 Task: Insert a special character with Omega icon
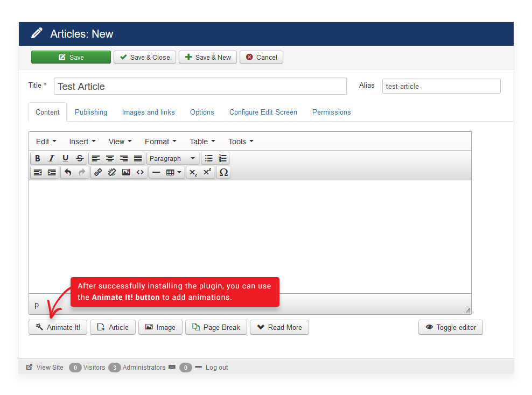tap(223, 173)
